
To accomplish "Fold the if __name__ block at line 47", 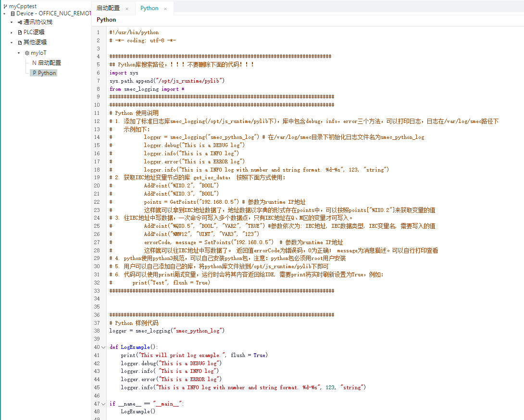I will pos(103,404).
